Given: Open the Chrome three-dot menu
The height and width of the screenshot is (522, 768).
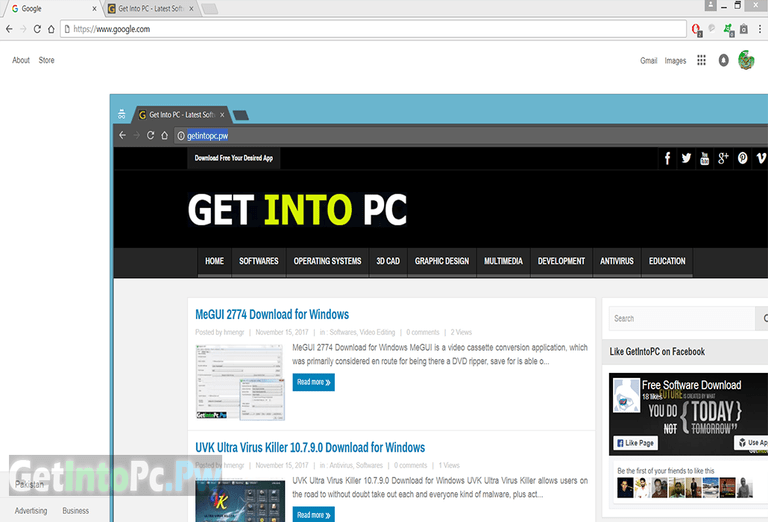Looking at the screenshot, I should (760, 29).
